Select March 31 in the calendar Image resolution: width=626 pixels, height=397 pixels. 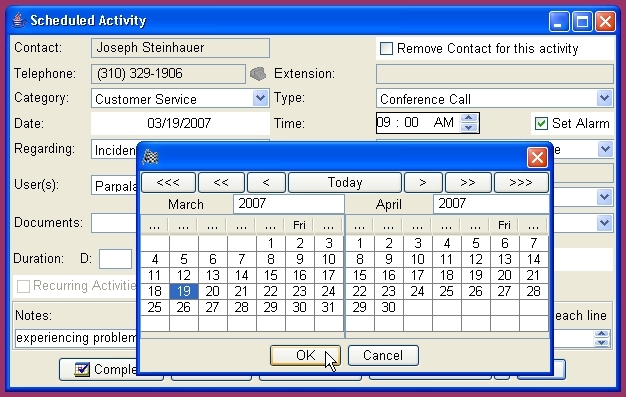(328, 307)
